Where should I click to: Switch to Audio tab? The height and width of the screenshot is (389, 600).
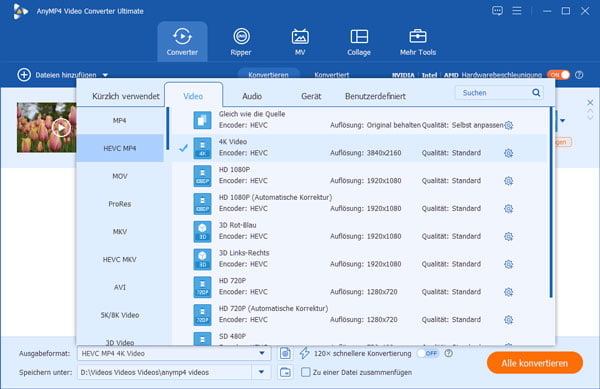point(252,96)
